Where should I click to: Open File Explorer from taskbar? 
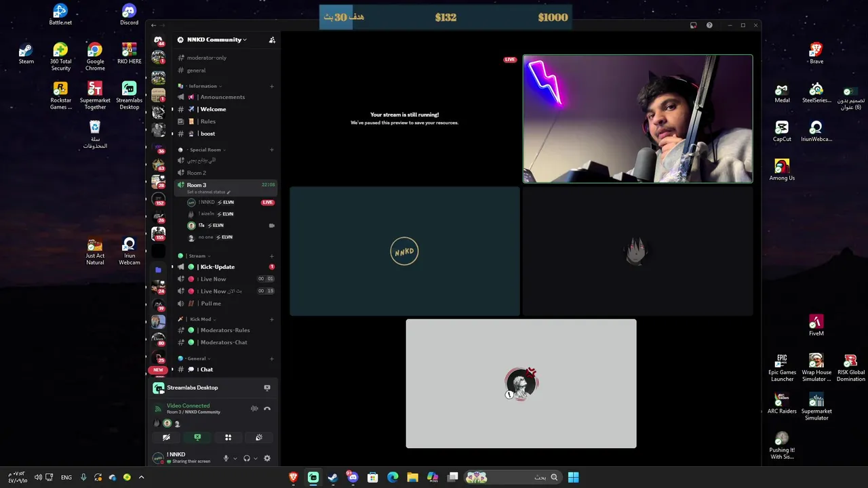pos(412,477)
